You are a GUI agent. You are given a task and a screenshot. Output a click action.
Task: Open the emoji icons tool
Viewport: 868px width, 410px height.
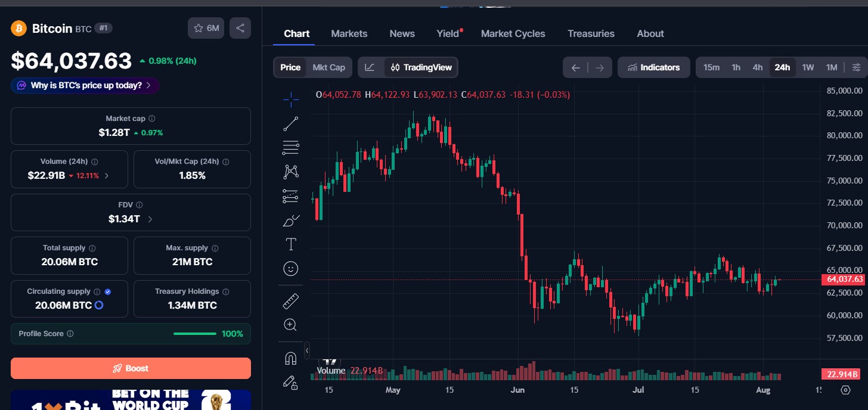pyautogui.click(x=290, y=269)
